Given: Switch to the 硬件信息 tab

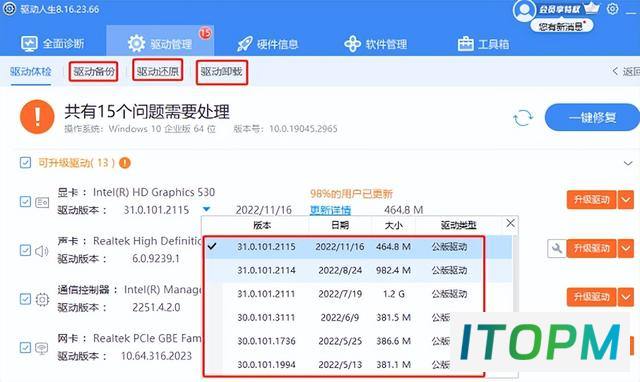Looking at the screenshot, I should pos(268,44).
